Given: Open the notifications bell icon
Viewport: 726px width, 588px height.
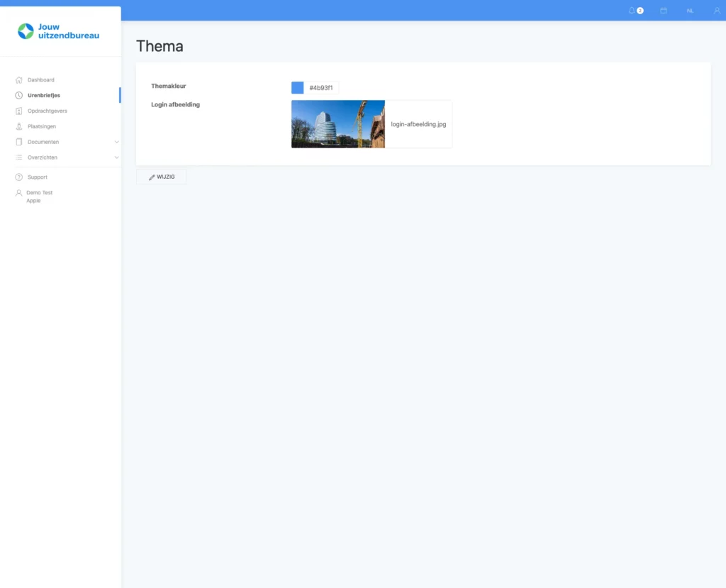Looking at the screenshot, I should click(632, 11).
